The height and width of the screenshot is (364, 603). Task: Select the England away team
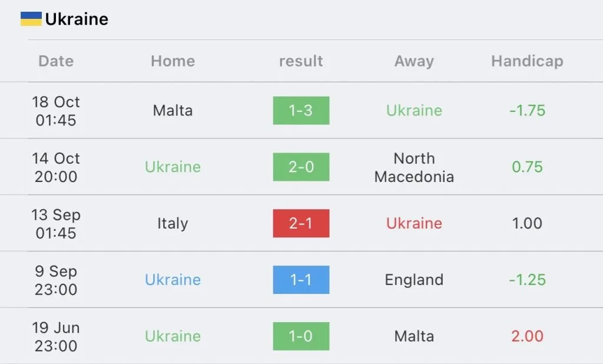pyautogui.click(x=414, y=280)
